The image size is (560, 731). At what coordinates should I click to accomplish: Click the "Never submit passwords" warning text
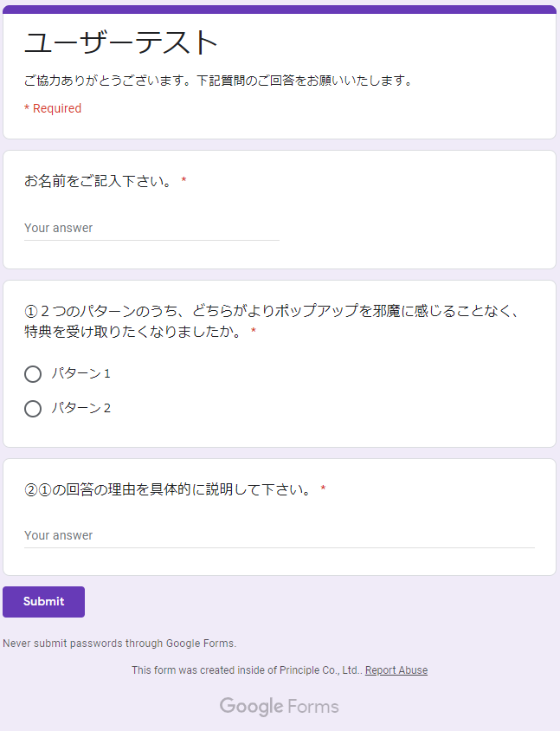pos(119,644)
